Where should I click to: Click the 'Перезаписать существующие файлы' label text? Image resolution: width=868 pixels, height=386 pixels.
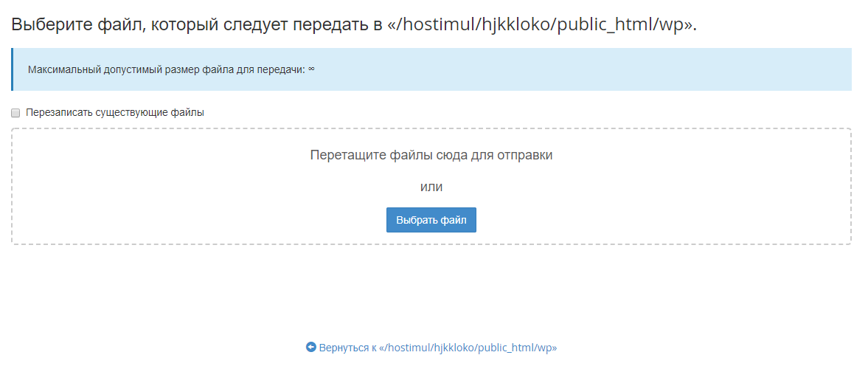[x=114, y=113]
